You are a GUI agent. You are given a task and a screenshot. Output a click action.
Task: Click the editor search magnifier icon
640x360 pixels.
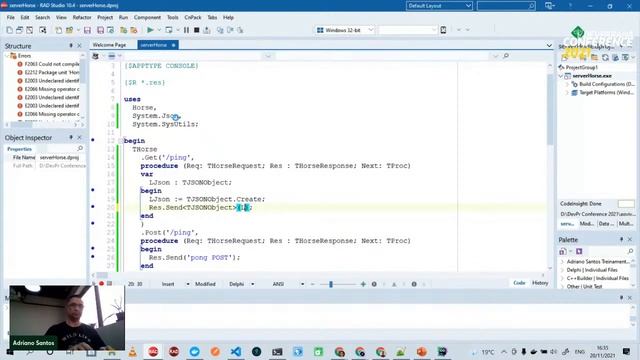[x=506, y=56]
